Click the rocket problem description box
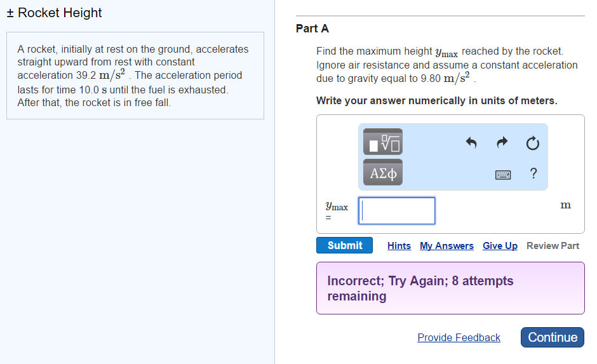This screenshot has height=364, width=597. pyautogui.click(x=135, y=76)
